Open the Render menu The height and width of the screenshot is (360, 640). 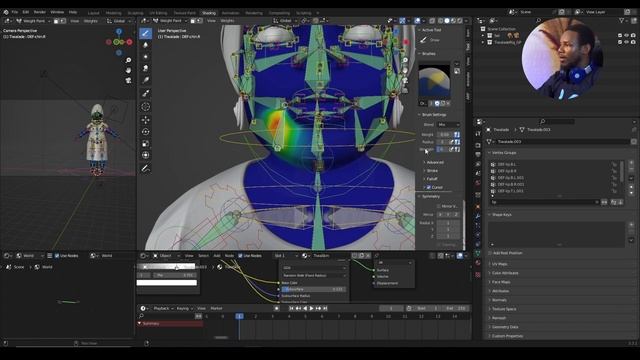point(40,12)
